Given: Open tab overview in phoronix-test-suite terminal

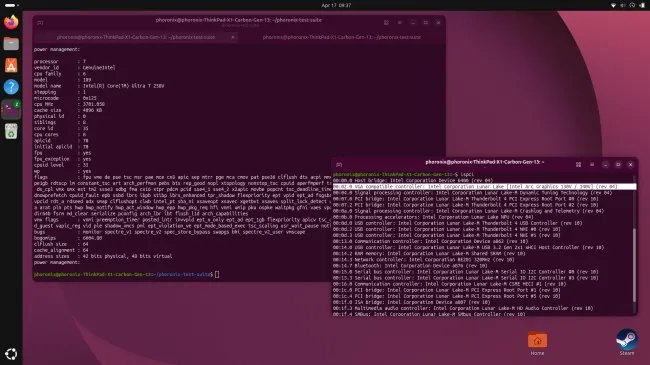Looking at the screenshot, I should [x=386, y=23].
